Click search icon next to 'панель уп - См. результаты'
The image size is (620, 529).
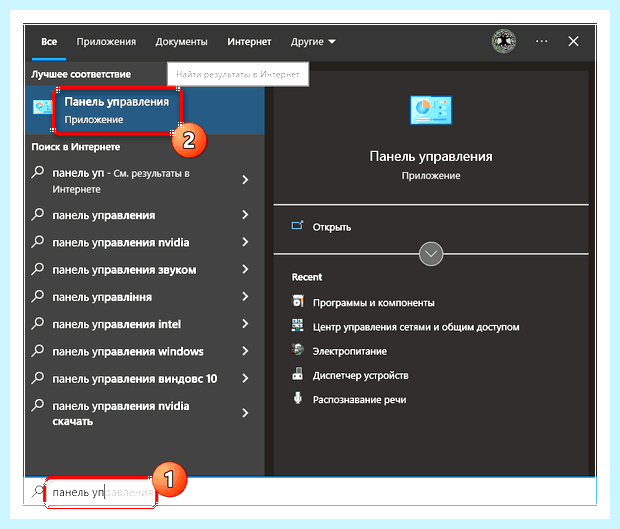[x=38, y=172]
